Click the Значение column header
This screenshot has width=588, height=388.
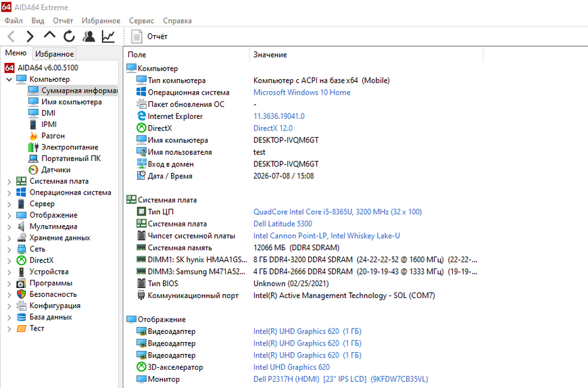pos(366,55)
